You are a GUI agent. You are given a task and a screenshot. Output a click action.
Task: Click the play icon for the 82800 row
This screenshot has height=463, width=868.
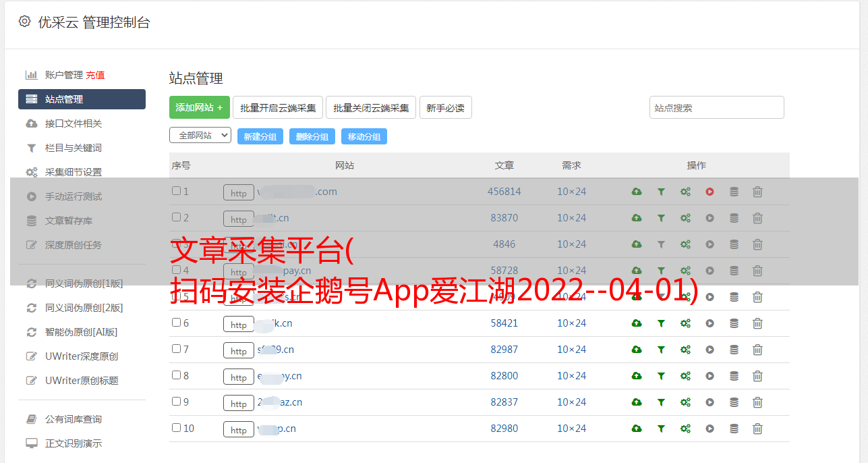[710, 376]
